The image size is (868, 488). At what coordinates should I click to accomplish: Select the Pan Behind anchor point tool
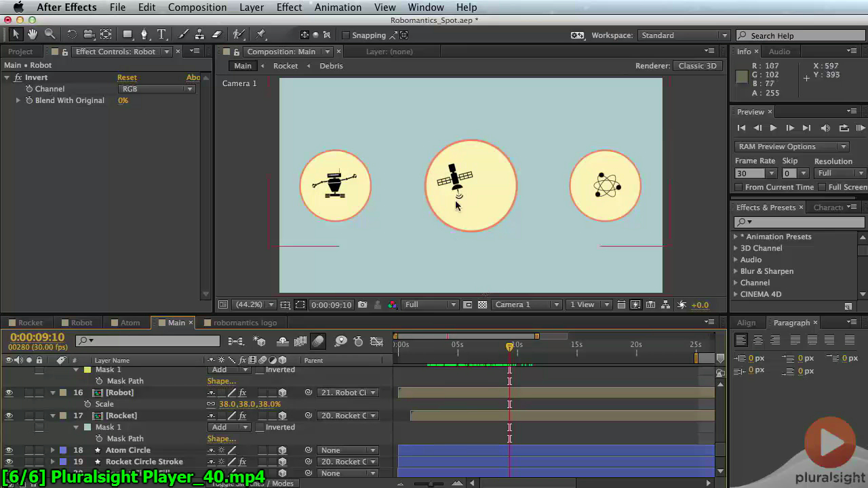pyautogui.click(x=106, y=35)
